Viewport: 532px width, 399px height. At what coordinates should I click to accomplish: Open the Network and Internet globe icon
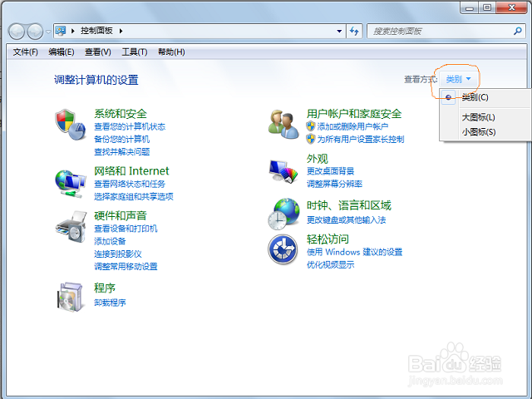(70, 184)
